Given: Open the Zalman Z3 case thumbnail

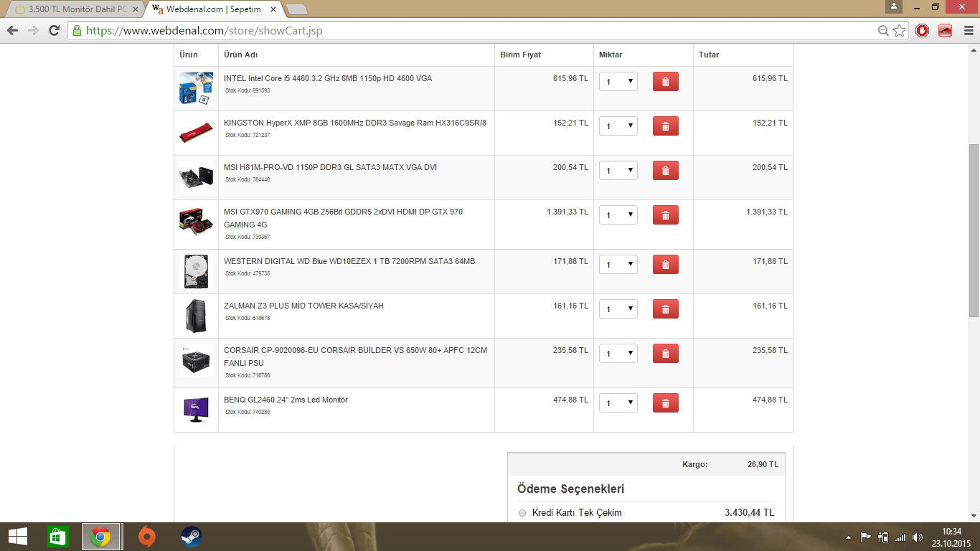Looking at the screenshot, I should point(196,316).
